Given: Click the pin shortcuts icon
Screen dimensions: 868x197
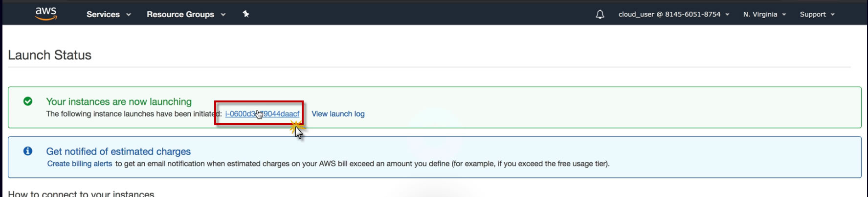Looking at the screenshot, I should click(x=246, y=14).
